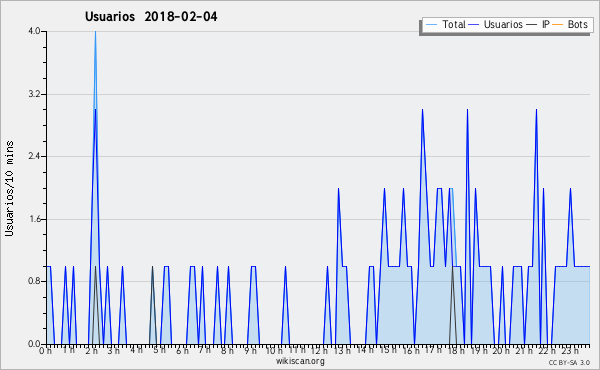Click the '0 h' x-axis label
The height and width of the screenshot is (370, 600).
[45, 350]
